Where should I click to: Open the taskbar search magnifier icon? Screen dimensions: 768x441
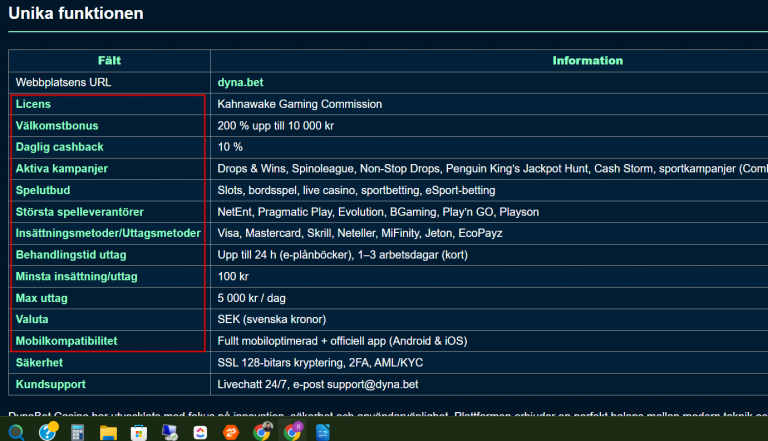[16, 432]
